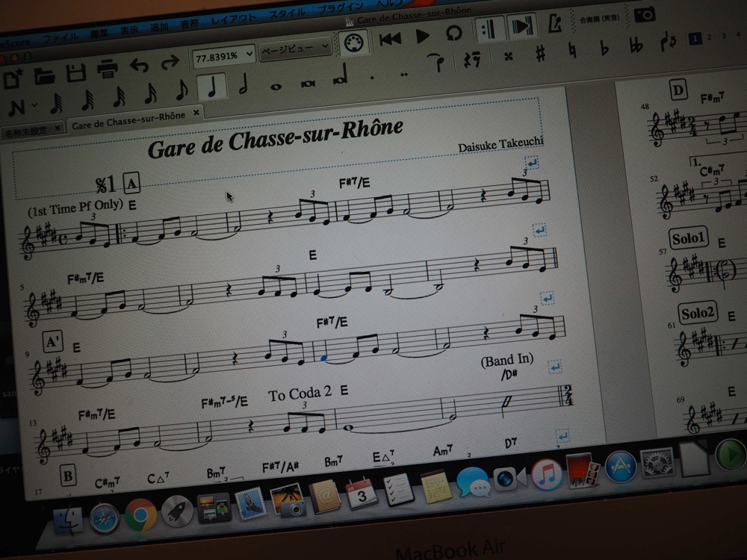The height and width of the screenshot is (560, 747).
Task: Toggle pan score during playback button
Action: pos(521,26)
